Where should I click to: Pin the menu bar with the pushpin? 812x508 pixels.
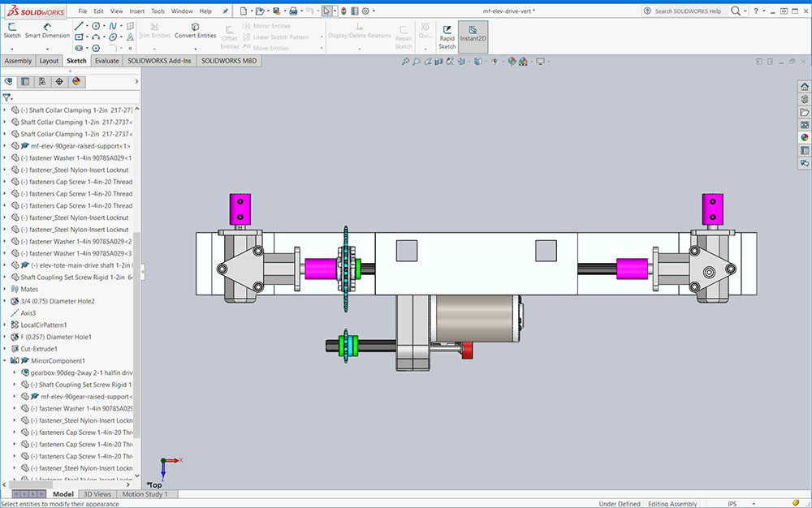pos(225,11)
